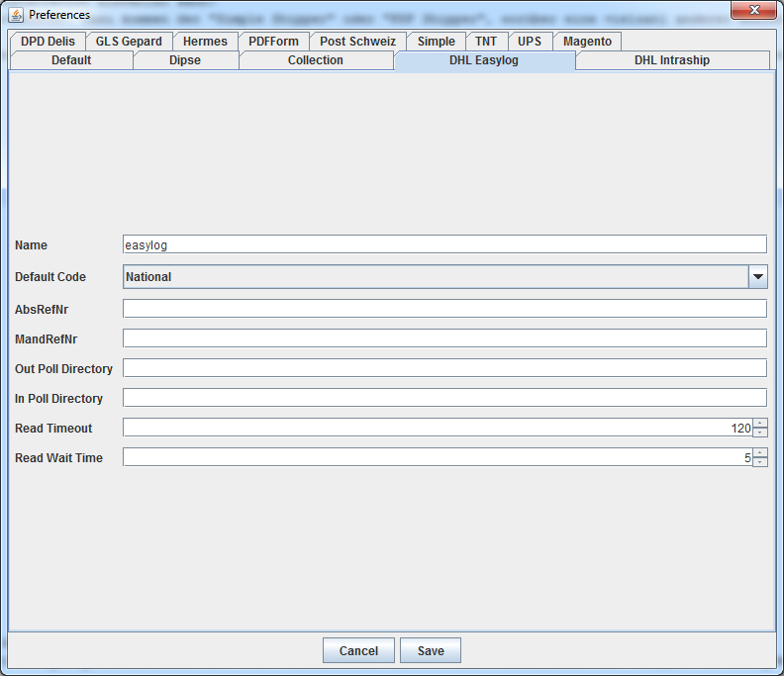Switch to the UPS tab
This screenshot has height=676, width=784.
coord(530,41)
